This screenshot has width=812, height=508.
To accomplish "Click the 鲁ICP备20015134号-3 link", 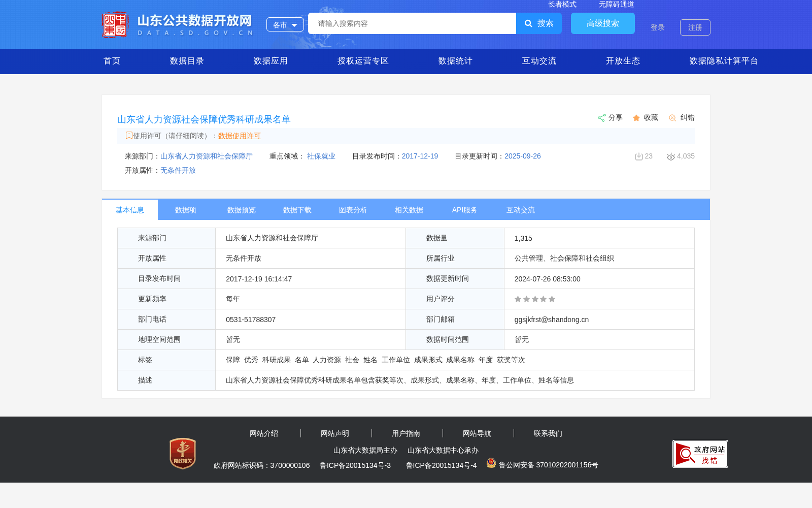I will click(355, 465).
